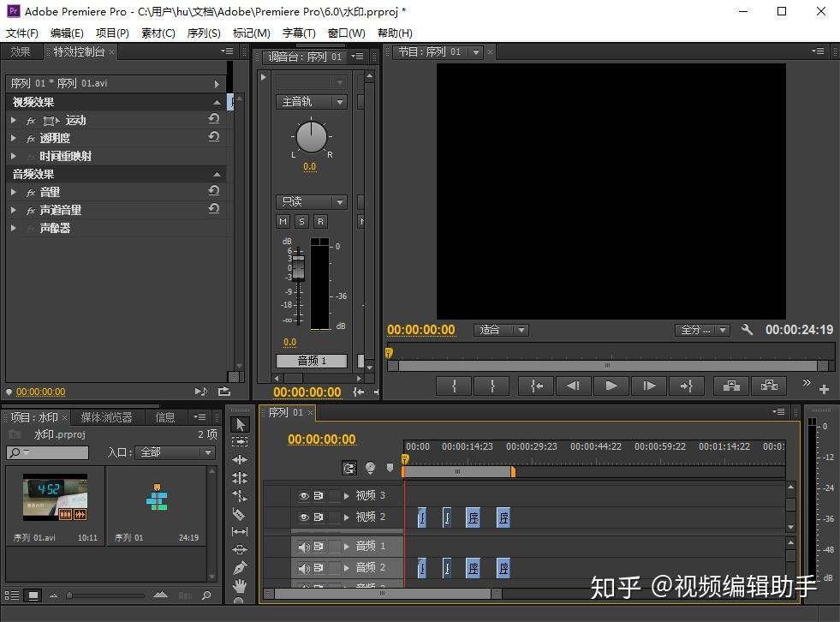
Task: Reset the 声道音量 effect
Action: click(214, 208)
